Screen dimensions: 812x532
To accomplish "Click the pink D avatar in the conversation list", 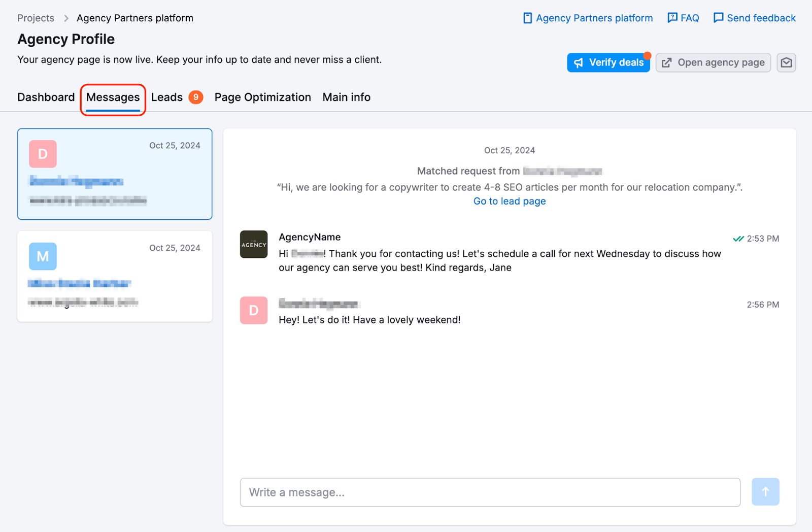I will [43, 154].
